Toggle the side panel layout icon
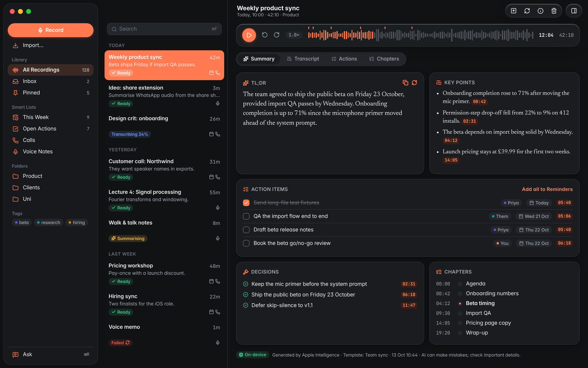The image size is (588, 368). [x=574, y=11]
